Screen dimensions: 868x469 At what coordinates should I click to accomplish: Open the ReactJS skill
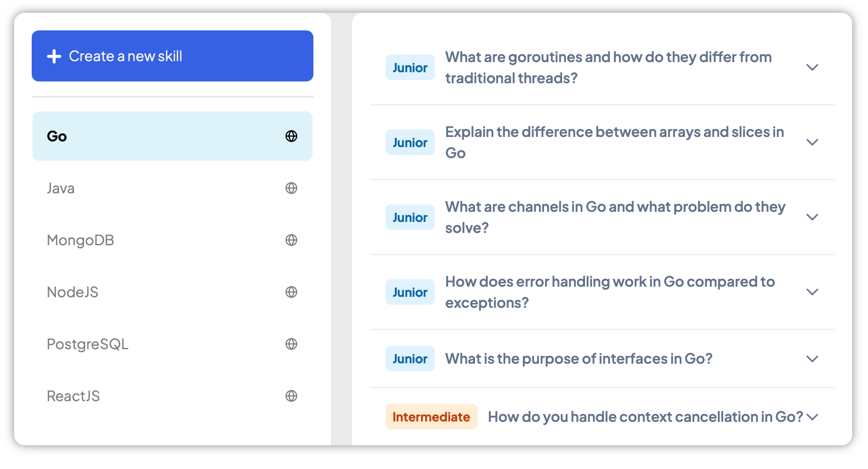(x=173, y=396)
